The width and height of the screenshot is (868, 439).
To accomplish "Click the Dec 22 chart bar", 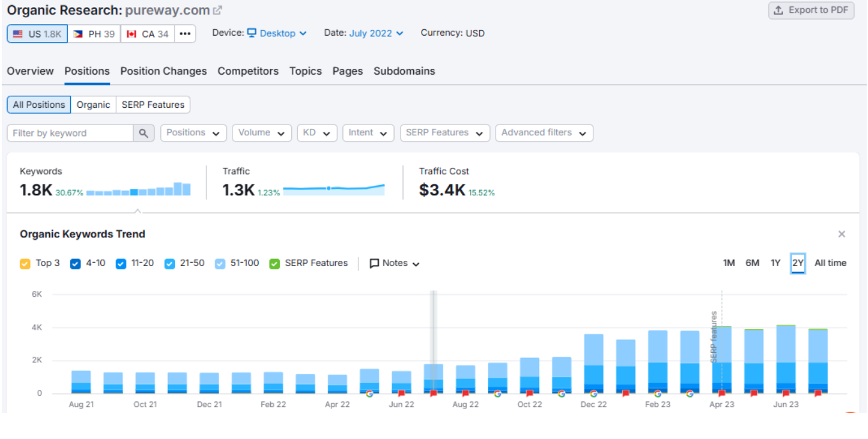I will 593,364.
